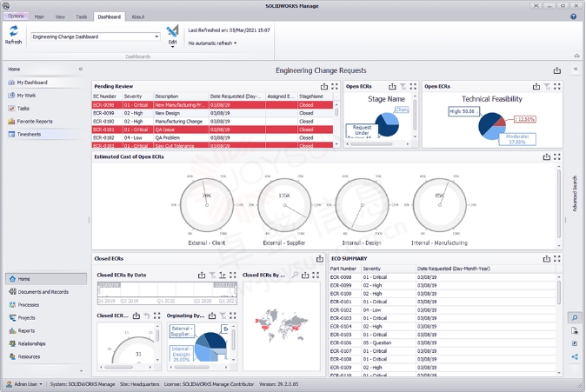
Task: Select ECR-0106 row in ECO SUMMARY
Action: coord(443,343)
